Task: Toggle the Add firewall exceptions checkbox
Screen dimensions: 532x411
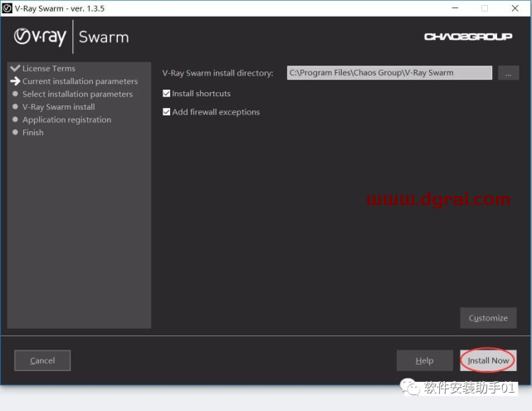Action: point(166,111)
